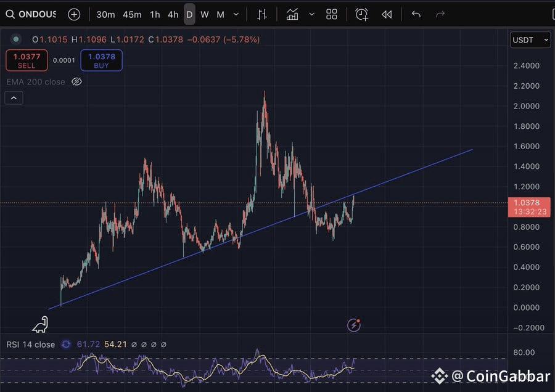Open the indicators panel icon
Viewport: 555px width, 392px height.
pyautogui.click(x=292, y=14)
